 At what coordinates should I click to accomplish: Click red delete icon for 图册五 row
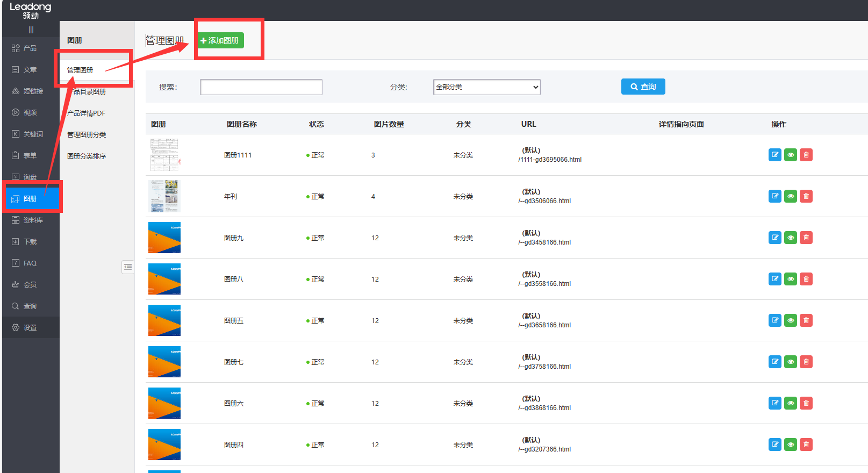pos(806,320)
